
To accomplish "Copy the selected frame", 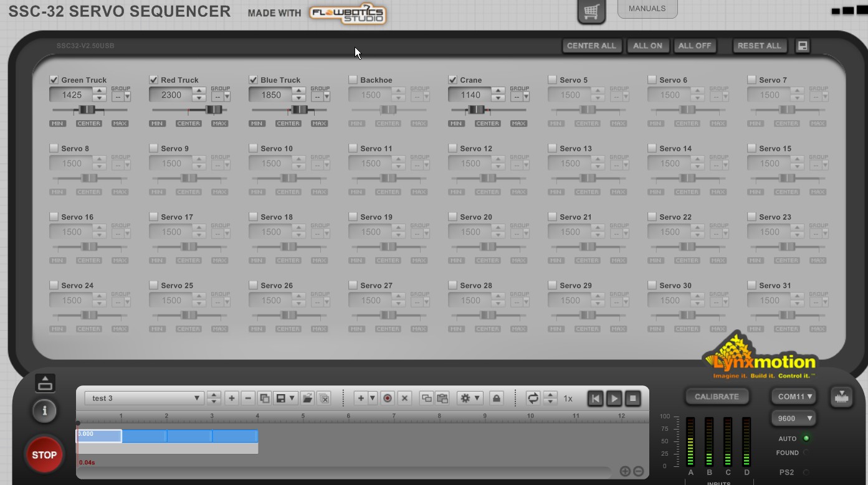I will pyautogui.click(x=426, y=398).
